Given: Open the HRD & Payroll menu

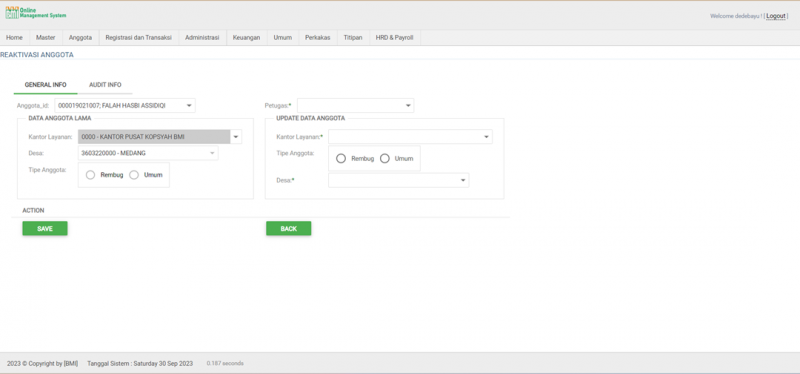Looking at the screenshot, I should point(394,38).
